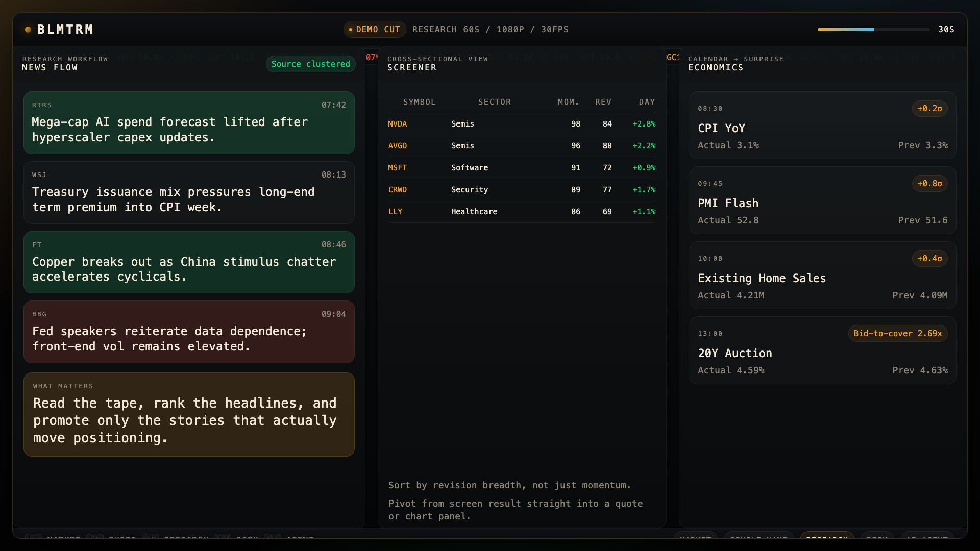Sort the screener by the MOM. column header

(568, 102)
